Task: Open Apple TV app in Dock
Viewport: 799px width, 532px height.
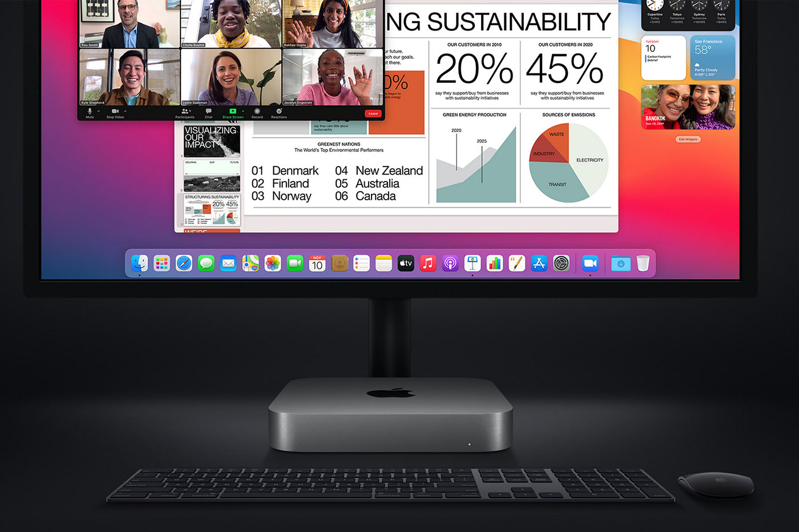Action: pyautogui.click(x=406, y=263)
